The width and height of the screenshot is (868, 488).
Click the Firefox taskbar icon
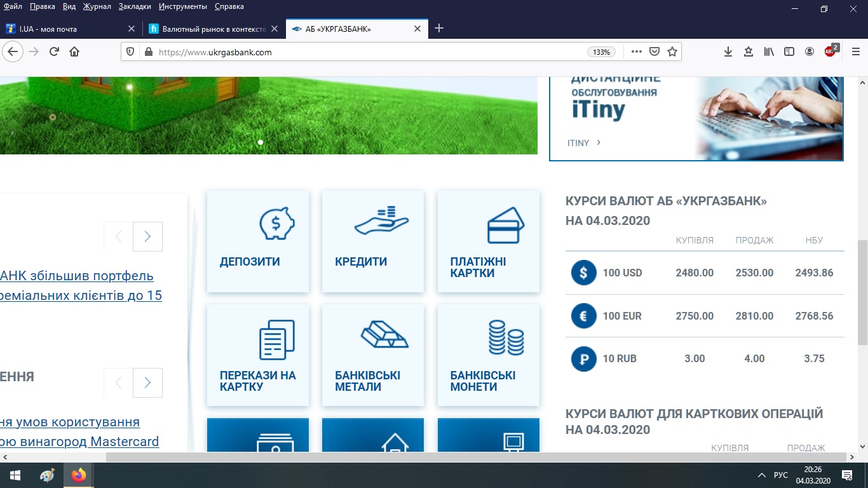[x=79, y=475]
